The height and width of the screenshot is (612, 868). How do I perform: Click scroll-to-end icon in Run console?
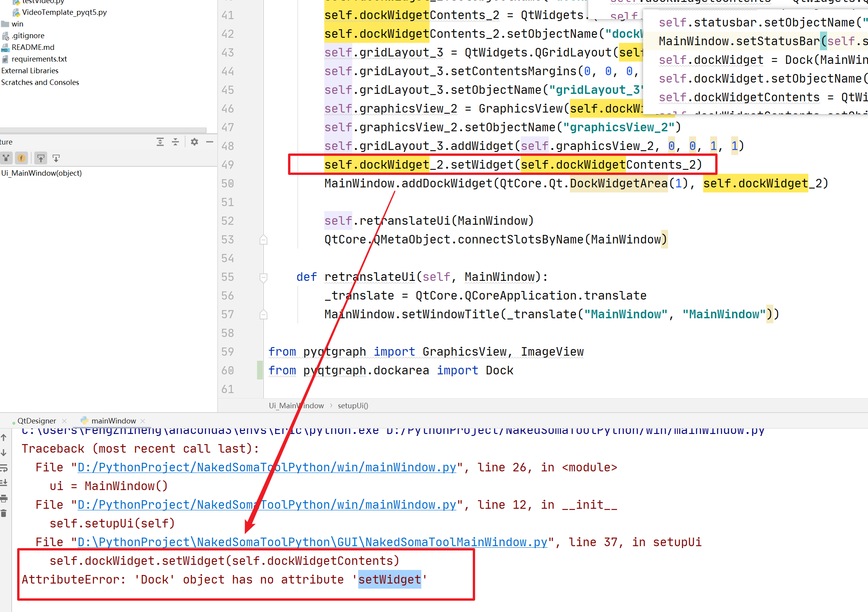(4, 483)
